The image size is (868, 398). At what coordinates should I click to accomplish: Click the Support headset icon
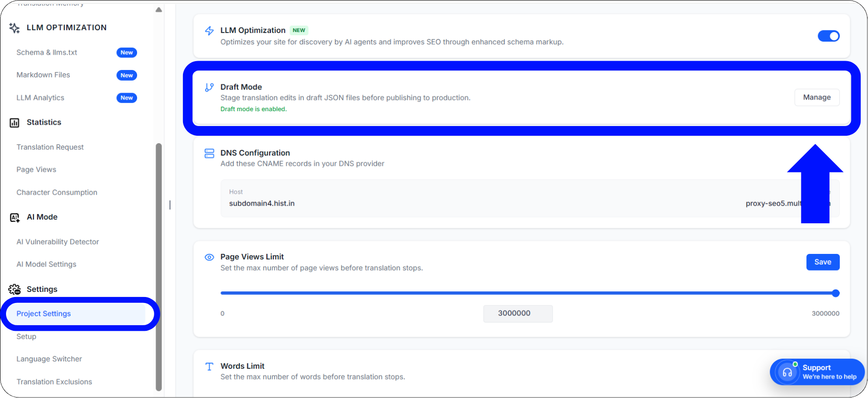787,372
